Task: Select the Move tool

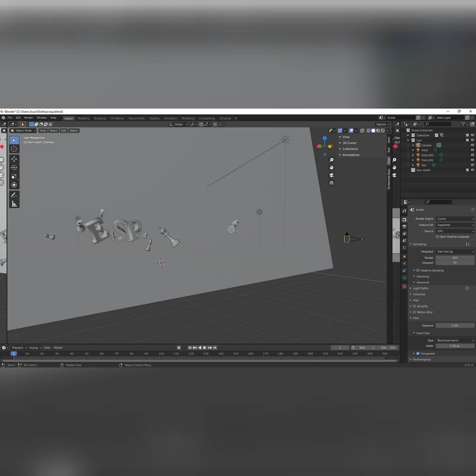Action: (x=14, y=159)
